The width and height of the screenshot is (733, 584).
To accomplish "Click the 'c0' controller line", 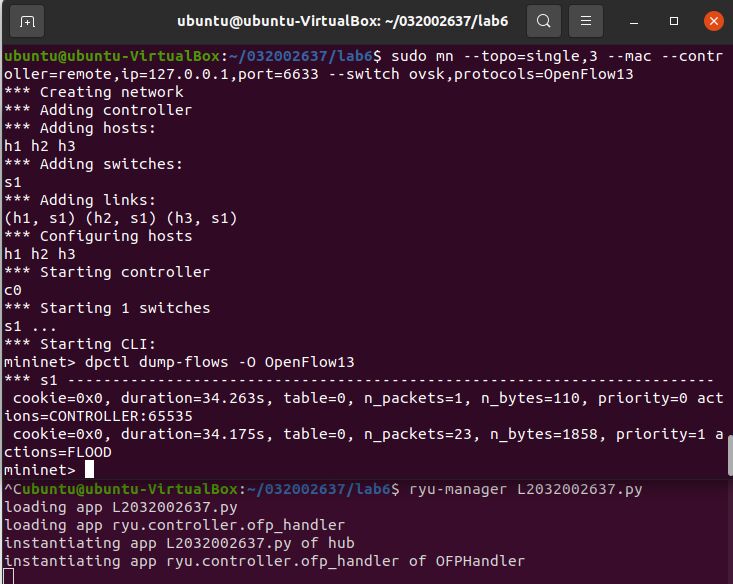I will click(x=13, y=290).
